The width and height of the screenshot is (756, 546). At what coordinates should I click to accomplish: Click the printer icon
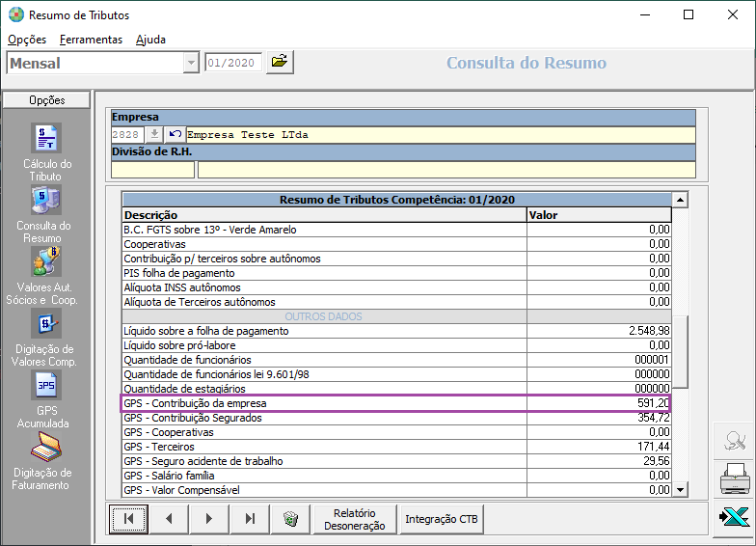point(735,478)
